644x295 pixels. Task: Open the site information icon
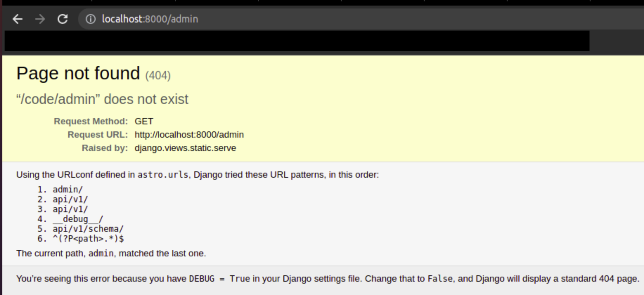[91, 19]
